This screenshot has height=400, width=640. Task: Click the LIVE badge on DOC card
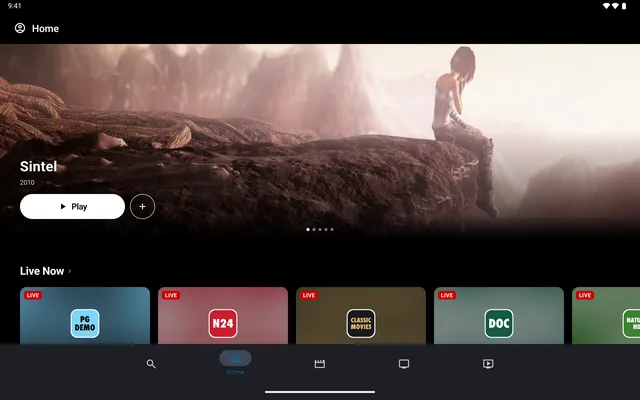pyautogui.click(x=447, y=295)
